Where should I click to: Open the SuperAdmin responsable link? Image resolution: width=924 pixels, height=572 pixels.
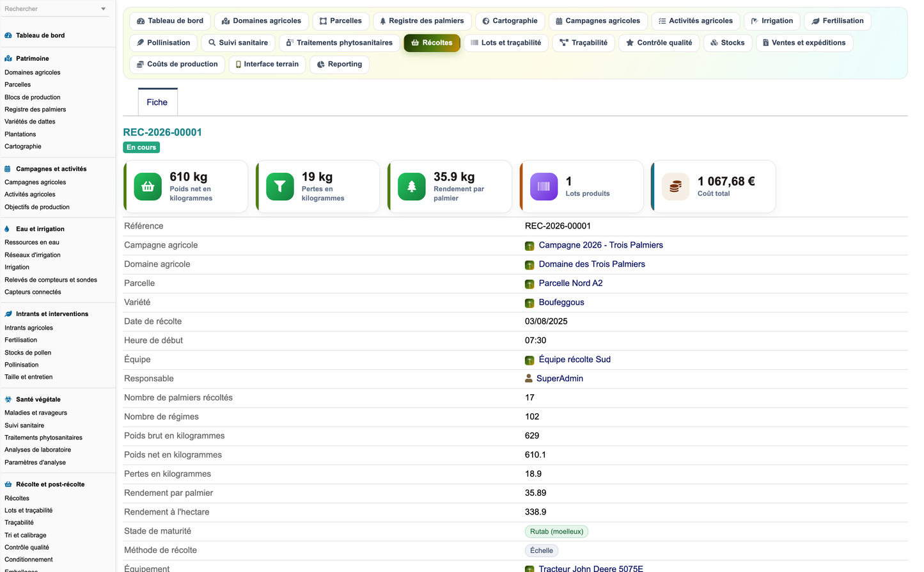point(560,379)
